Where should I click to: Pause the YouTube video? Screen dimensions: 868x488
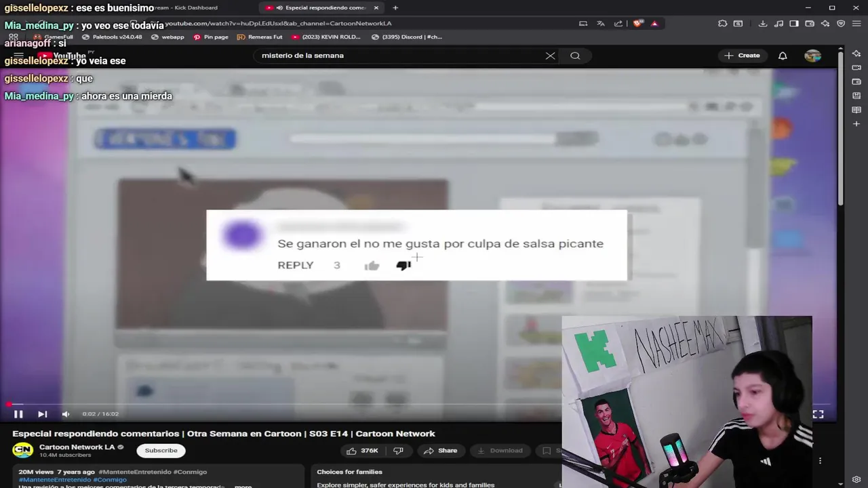18,414
